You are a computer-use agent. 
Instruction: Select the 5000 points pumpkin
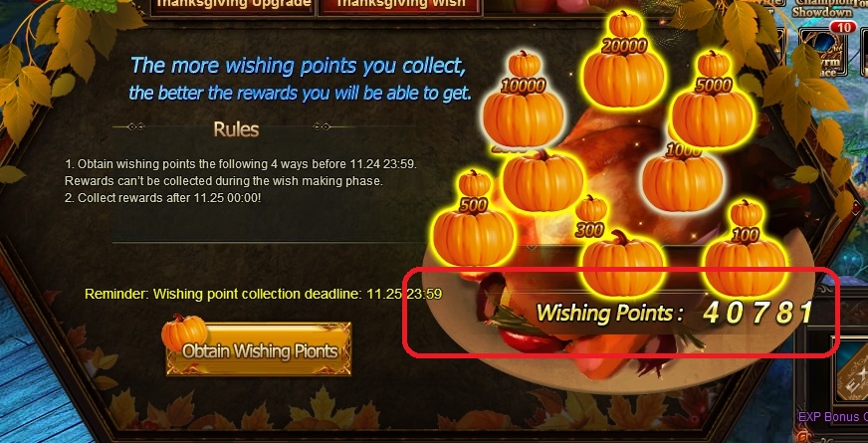[x=713, y=102]
